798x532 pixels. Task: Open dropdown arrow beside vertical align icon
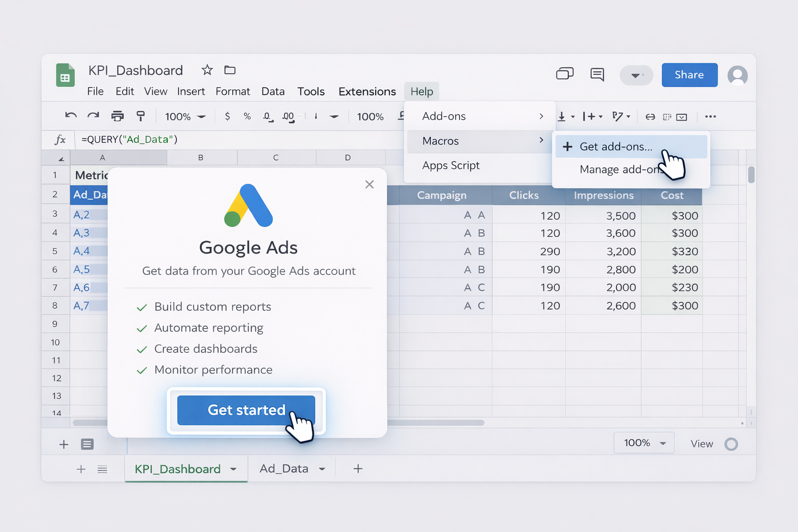click(573, 117)
